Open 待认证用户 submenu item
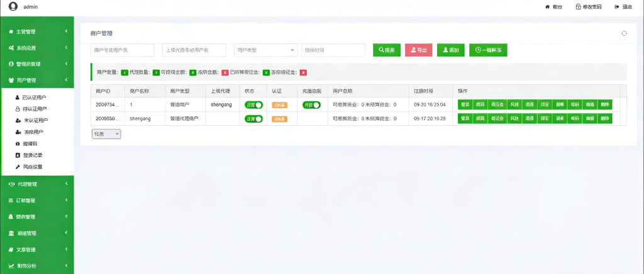This screenshot has width=644, height=274. 35,109
